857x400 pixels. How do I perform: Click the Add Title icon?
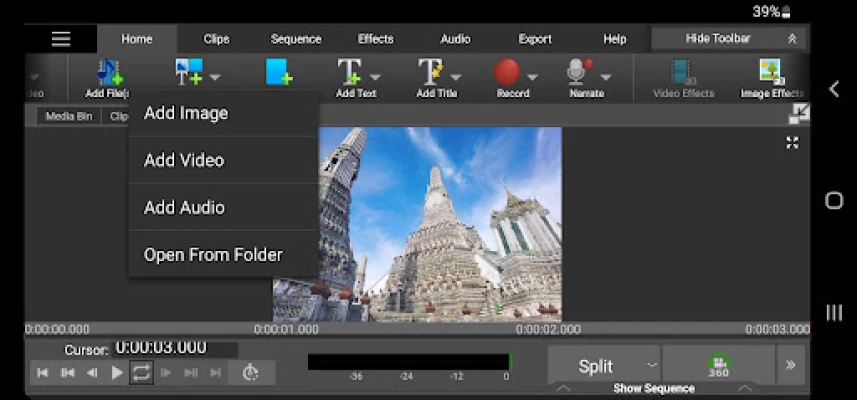(431, 72)
